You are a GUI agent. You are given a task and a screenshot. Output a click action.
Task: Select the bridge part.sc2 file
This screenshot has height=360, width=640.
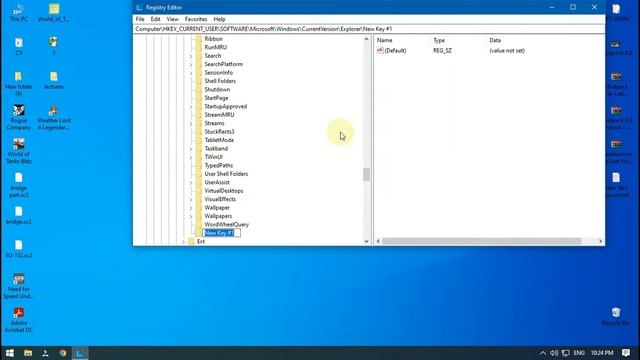pyautogui.click(x=19, y=185)
